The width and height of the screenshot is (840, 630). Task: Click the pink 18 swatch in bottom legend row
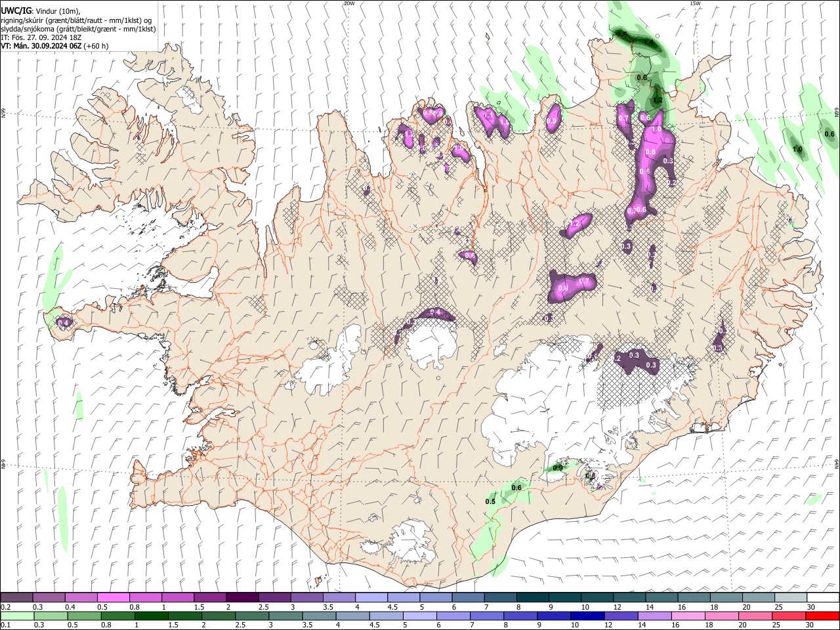721,616
